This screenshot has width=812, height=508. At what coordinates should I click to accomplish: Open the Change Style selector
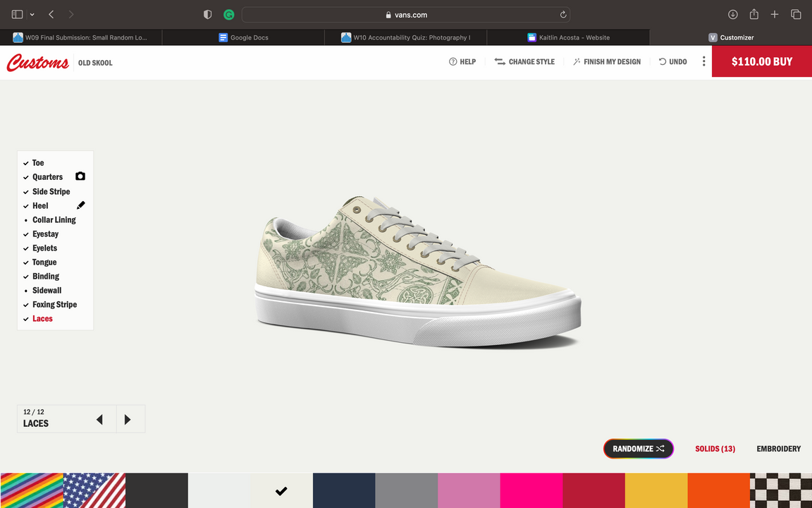point(524,62)
